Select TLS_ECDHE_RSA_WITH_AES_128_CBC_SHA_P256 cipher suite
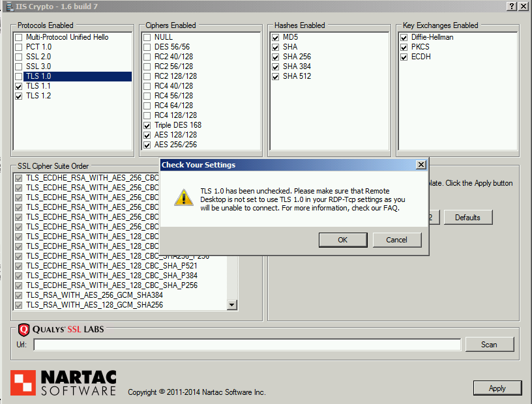 click(x=111, y=285)
